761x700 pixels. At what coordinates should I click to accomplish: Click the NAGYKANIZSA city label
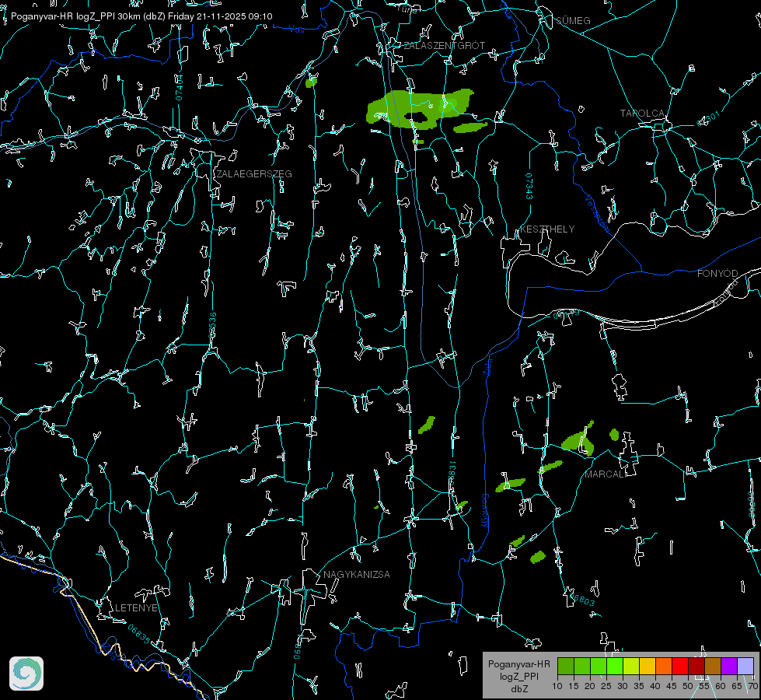357,575
